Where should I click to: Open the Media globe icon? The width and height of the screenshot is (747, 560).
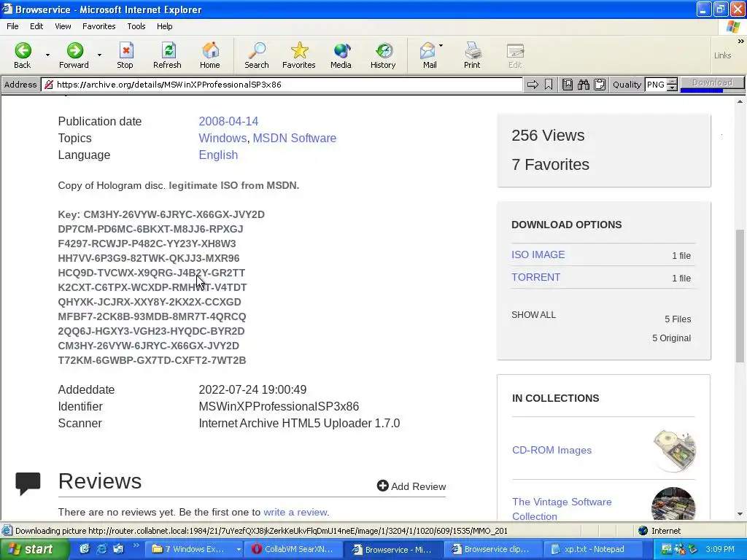point(341,50)
